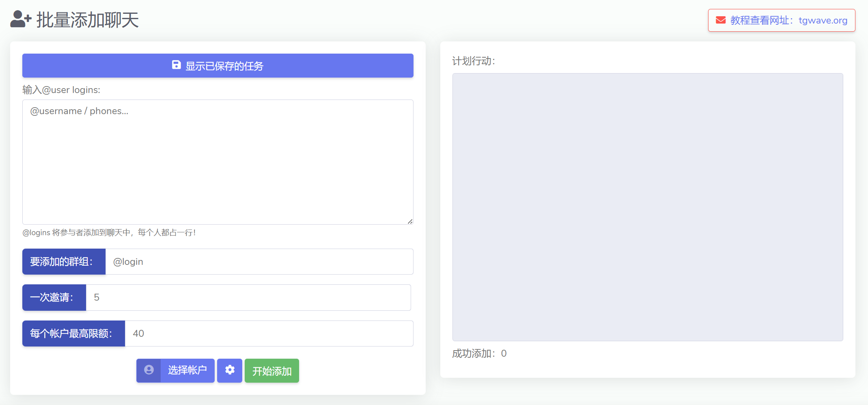Click the floppy disk save icon

point(176,65)
